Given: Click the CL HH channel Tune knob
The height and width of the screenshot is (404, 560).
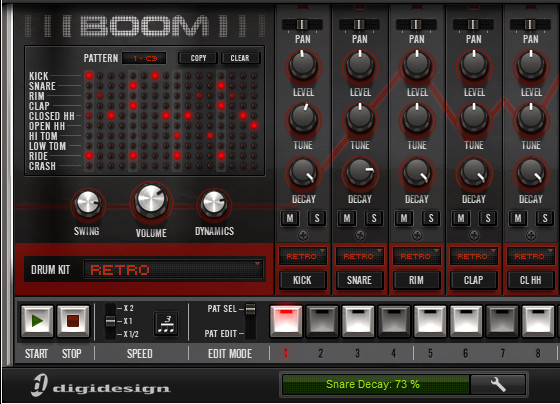Looking at the screenshot, I should (x=531, y=119).
